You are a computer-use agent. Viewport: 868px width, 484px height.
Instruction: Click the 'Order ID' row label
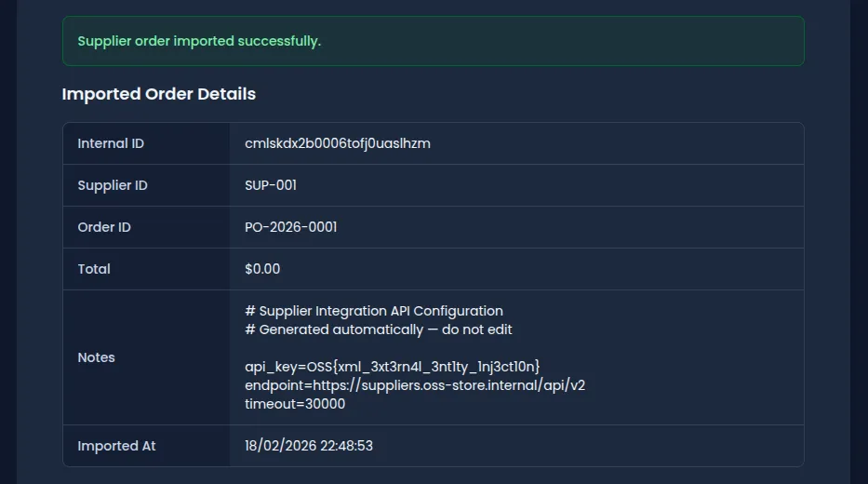tap(104, 227)
